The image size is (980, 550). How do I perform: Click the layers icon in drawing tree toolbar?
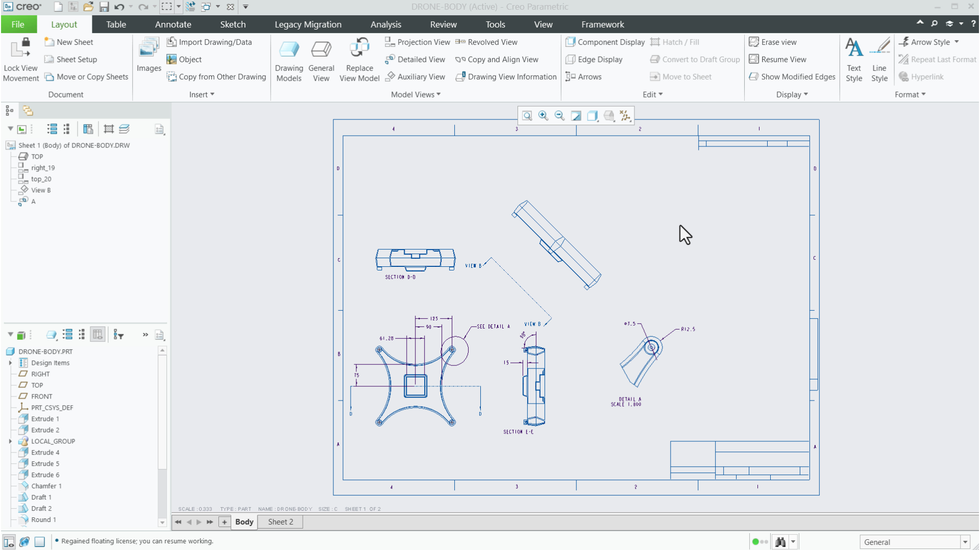(x=124, y=129)
